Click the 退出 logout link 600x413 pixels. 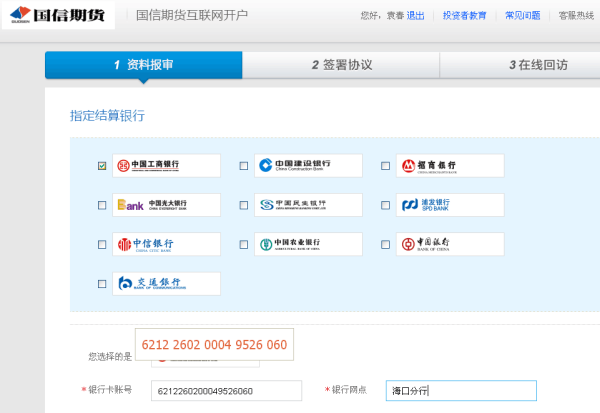[415, 15]
